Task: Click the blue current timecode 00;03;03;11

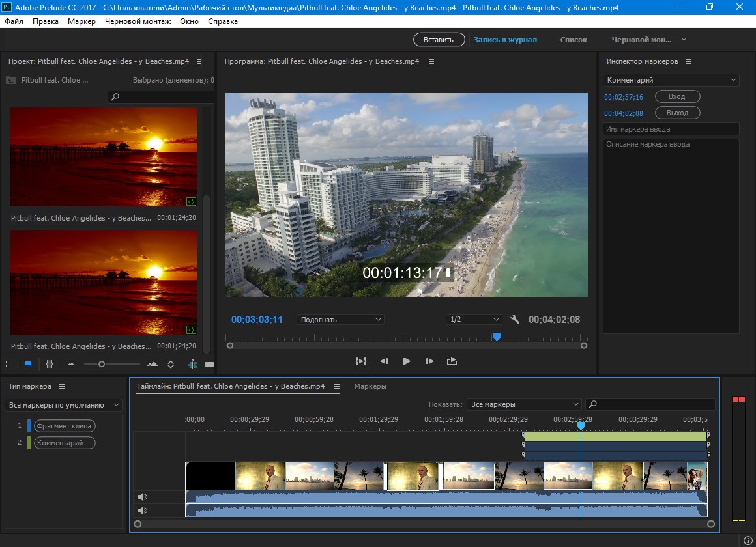Action: [257, 320]
